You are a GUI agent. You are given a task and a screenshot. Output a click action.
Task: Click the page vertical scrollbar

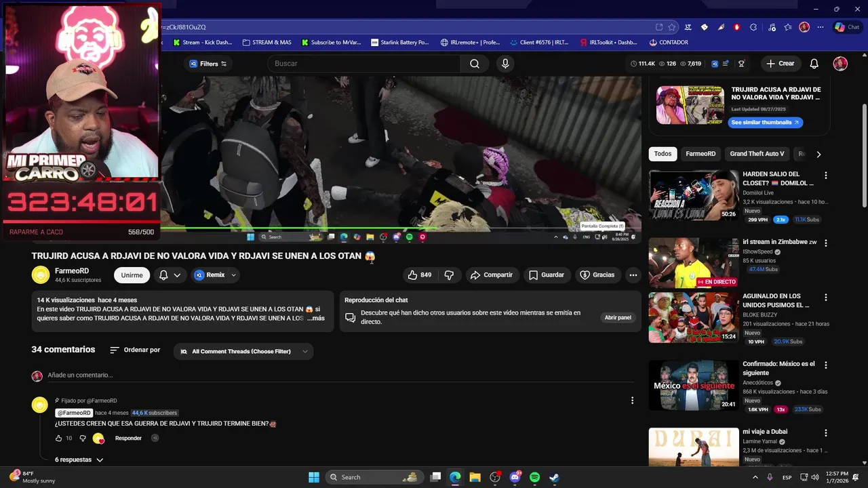click(864, 156)
